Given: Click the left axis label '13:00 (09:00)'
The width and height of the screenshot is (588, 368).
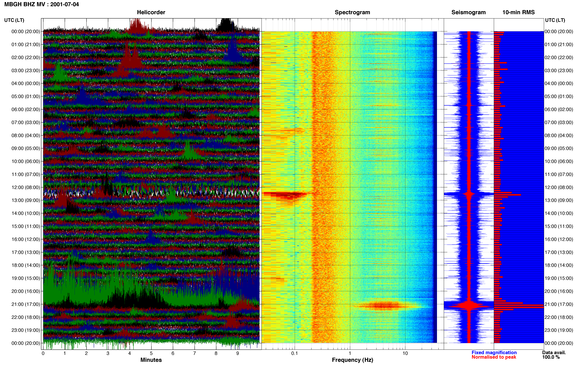Looking at the screenshot, I should point(26,200).
